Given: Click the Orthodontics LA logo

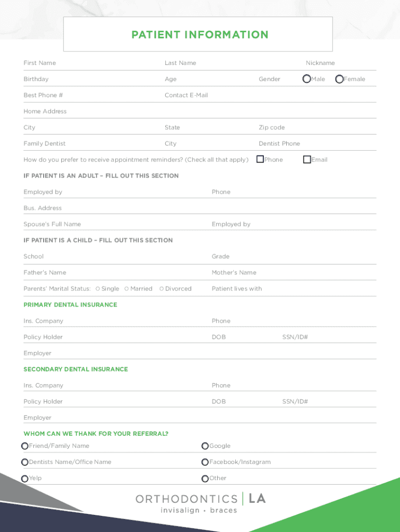Looking at the screenshot, I should pos(201,503).
